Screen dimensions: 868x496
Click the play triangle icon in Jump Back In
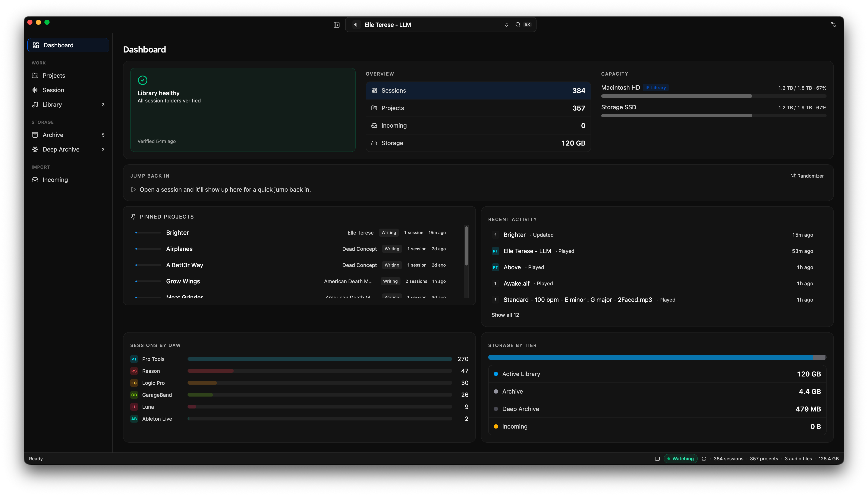133,189
